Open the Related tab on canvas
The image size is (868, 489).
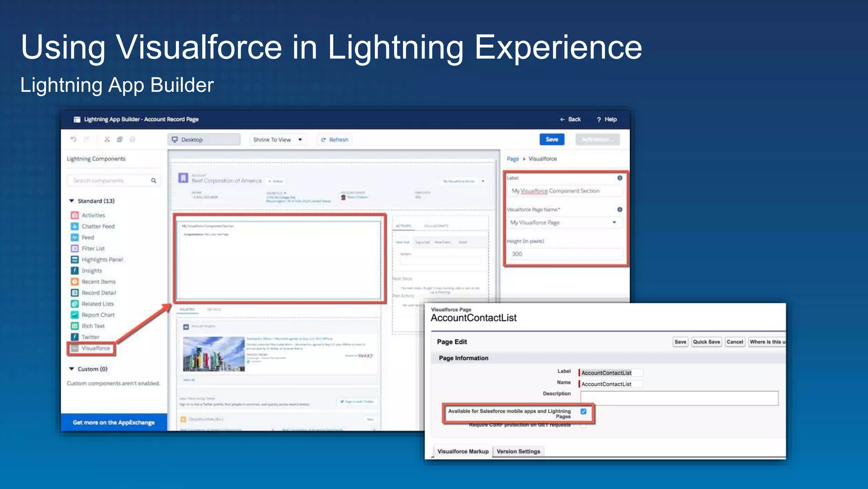click(x=187, y=310)
